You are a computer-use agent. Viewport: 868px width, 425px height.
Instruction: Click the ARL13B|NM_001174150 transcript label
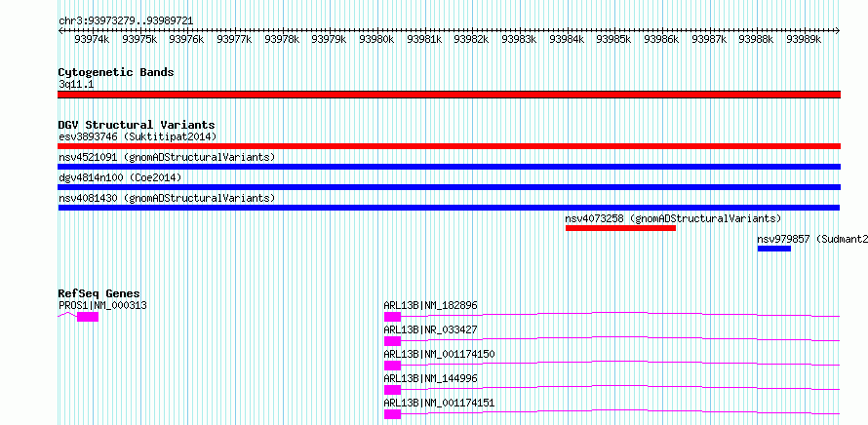[x=439, y=354]
